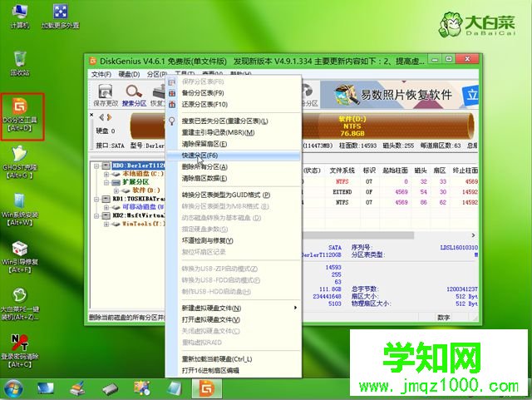Click the notebook taskbar icon
Screen dimensions: 532x400
[175, 389]
